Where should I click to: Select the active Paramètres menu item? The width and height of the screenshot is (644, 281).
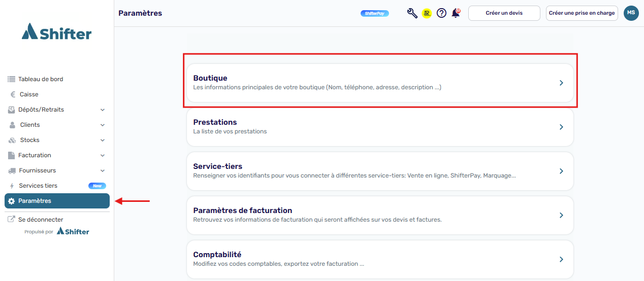click(57, 201)
